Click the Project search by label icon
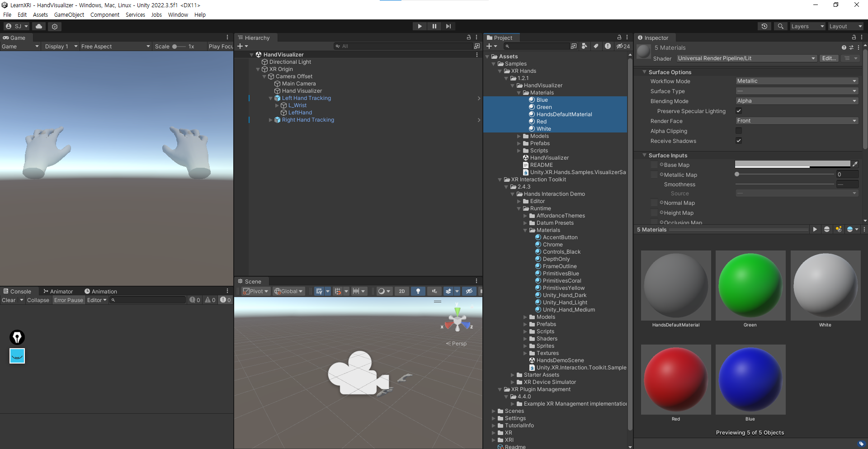The image size is (868, 449). coord(596,46)
